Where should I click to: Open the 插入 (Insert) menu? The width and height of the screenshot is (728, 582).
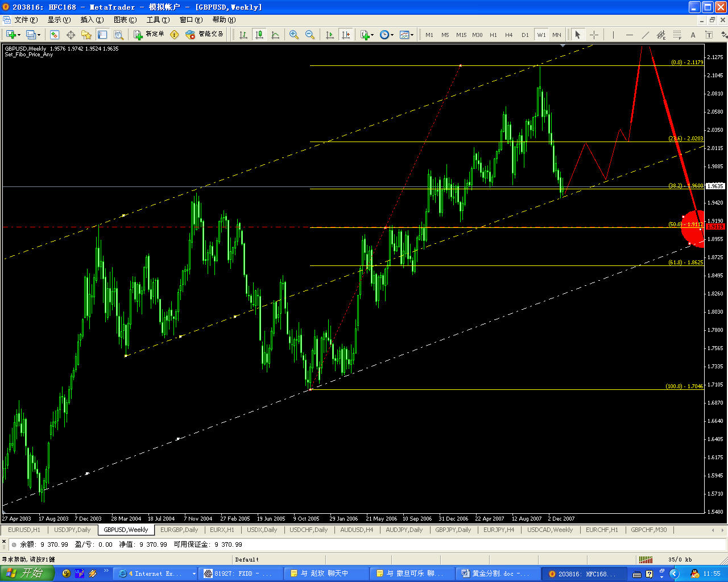pos(92,20)
